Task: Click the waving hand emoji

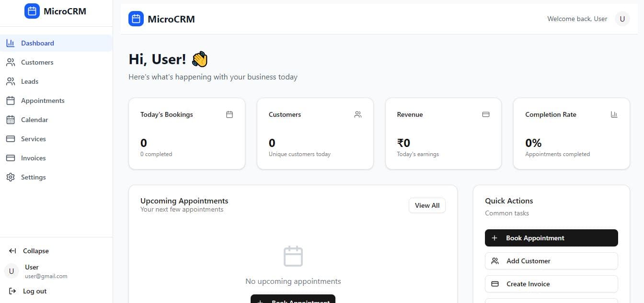Action: point(199,59)
